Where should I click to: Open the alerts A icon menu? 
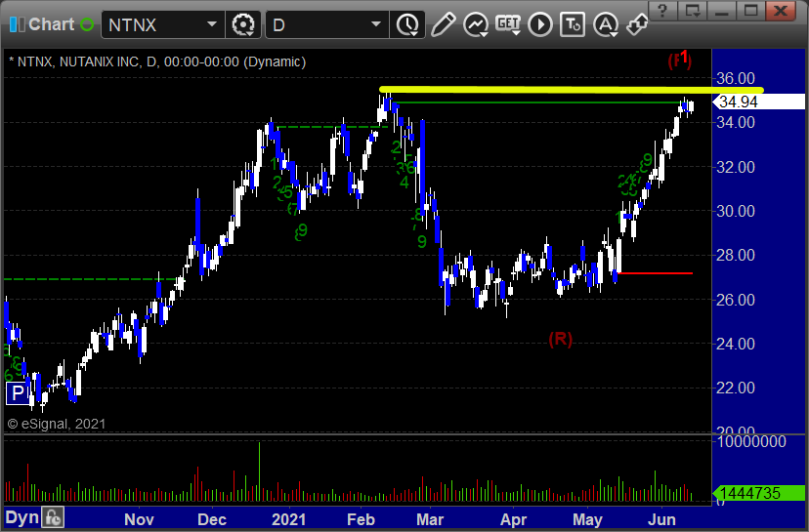point(605,24)
